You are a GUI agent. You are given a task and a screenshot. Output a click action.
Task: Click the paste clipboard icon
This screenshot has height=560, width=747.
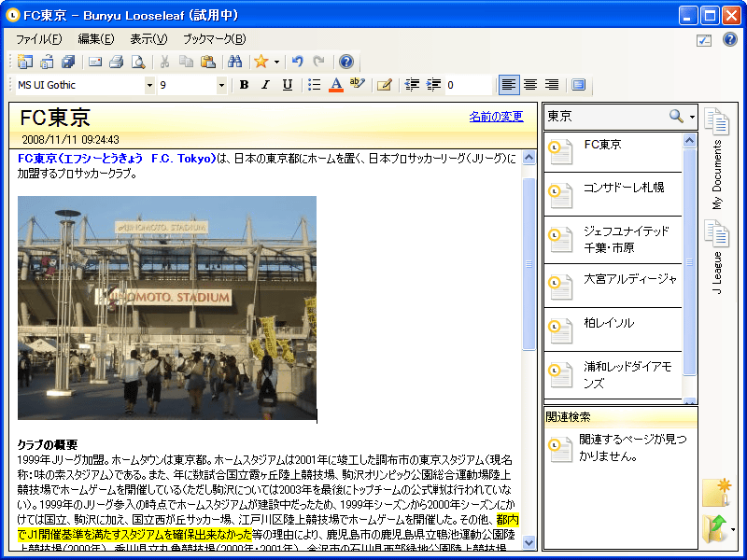click(207, 62)
